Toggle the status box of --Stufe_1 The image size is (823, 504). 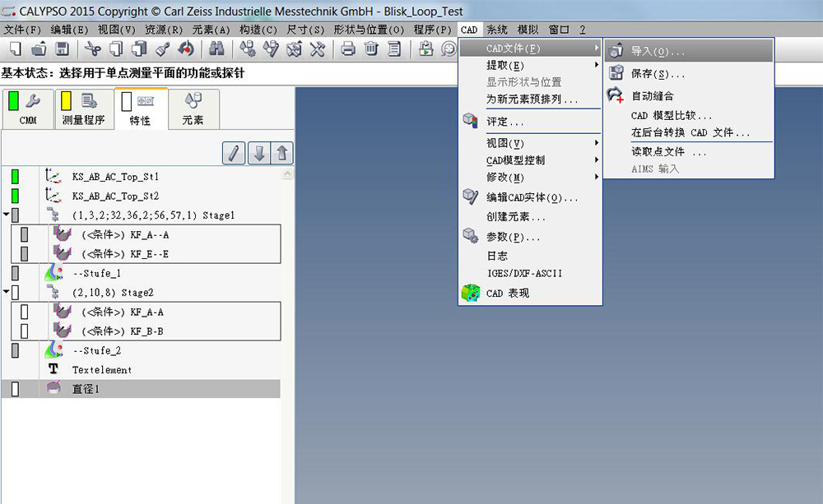(x=15, y=273)
